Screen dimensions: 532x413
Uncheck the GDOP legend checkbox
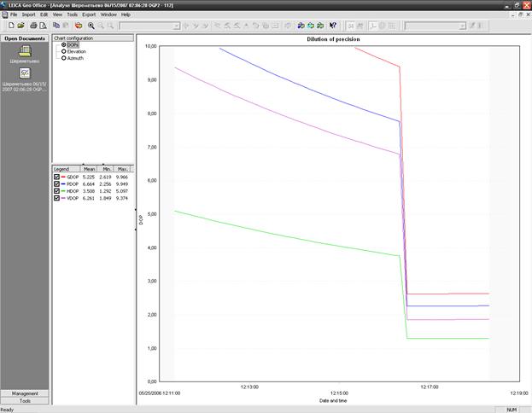58,177
